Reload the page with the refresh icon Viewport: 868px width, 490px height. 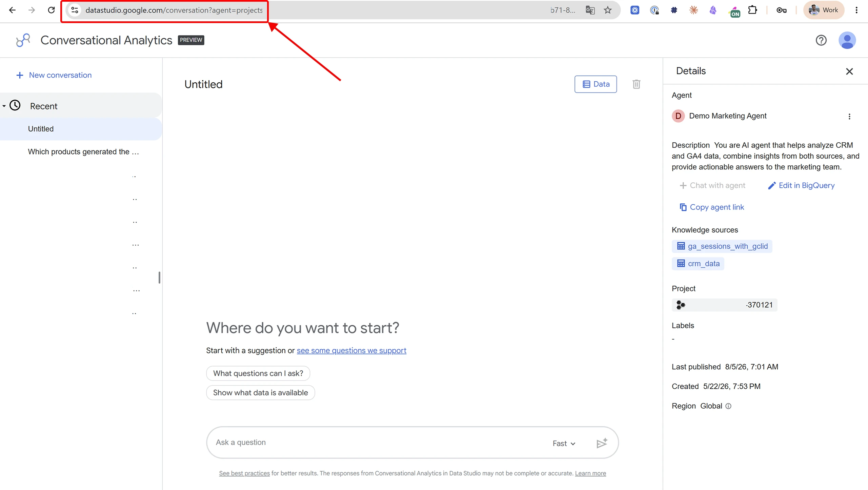pyautogui.click(x=51, y=10)
